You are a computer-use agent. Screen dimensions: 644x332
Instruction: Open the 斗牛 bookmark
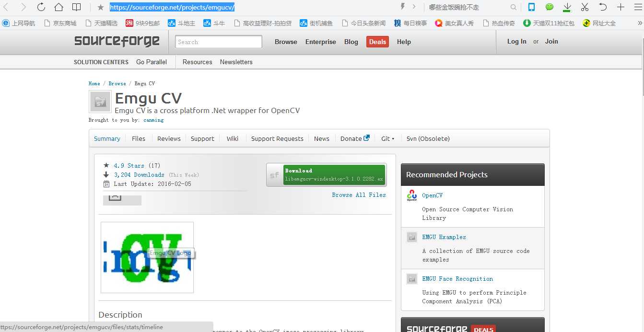tap(214, 23)
